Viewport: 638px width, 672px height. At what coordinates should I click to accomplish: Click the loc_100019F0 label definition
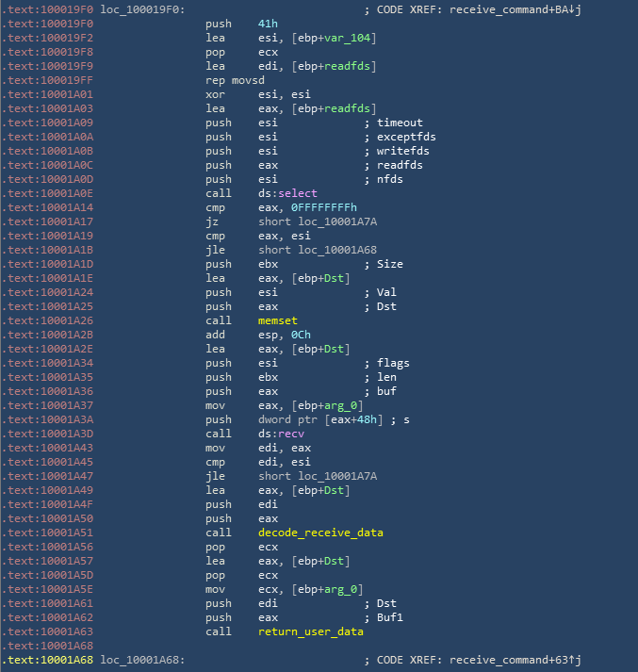(142, 9)
